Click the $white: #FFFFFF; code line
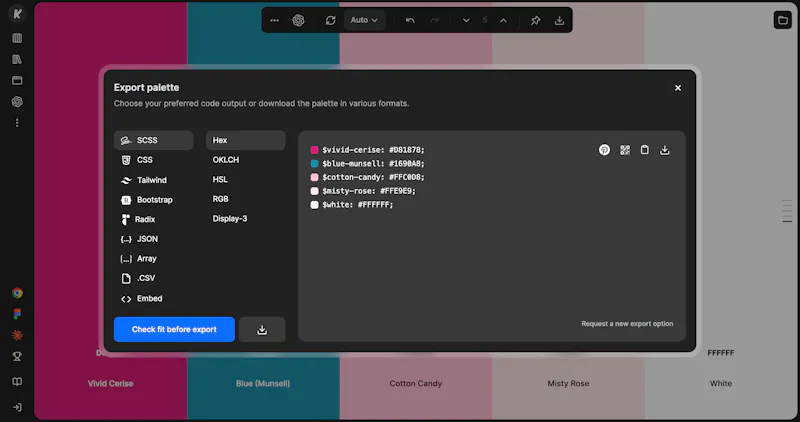 coord(358,205)
